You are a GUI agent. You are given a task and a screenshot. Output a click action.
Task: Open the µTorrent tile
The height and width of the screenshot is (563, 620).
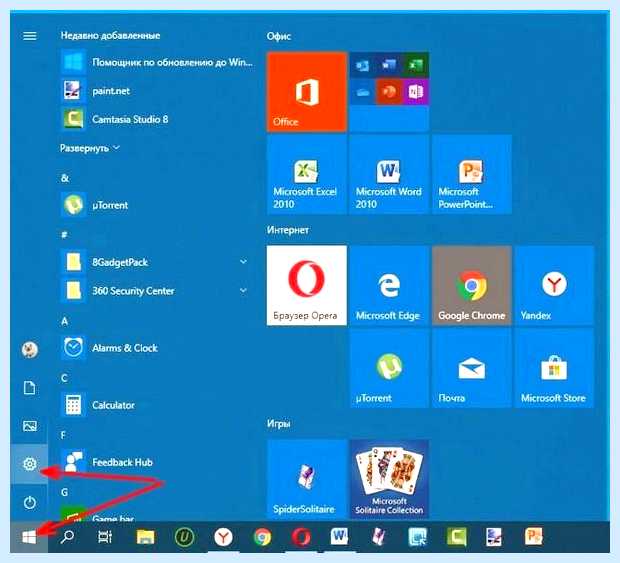pos(389,368)
